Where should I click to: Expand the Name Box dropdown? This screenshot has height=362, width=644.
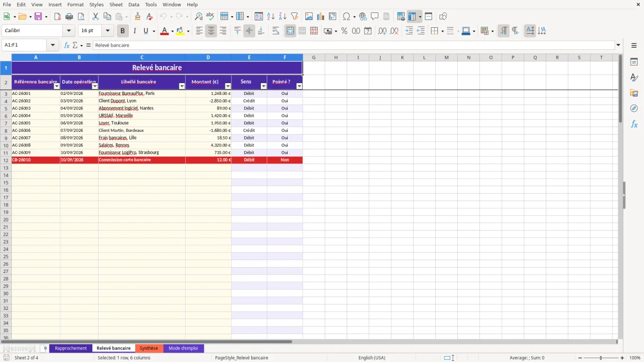click(x=53, y=45)
